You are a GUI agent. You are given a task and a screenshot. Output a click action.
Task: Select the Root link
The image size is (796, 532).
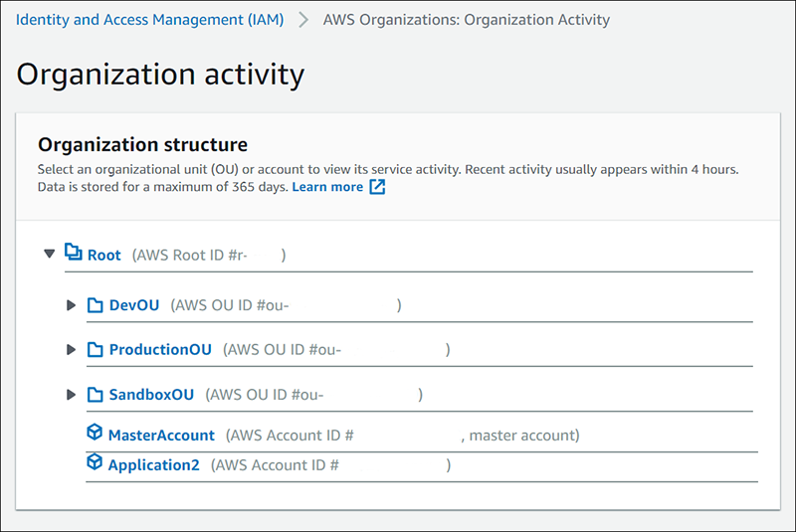pyautogui.click(x=104, y=255)
